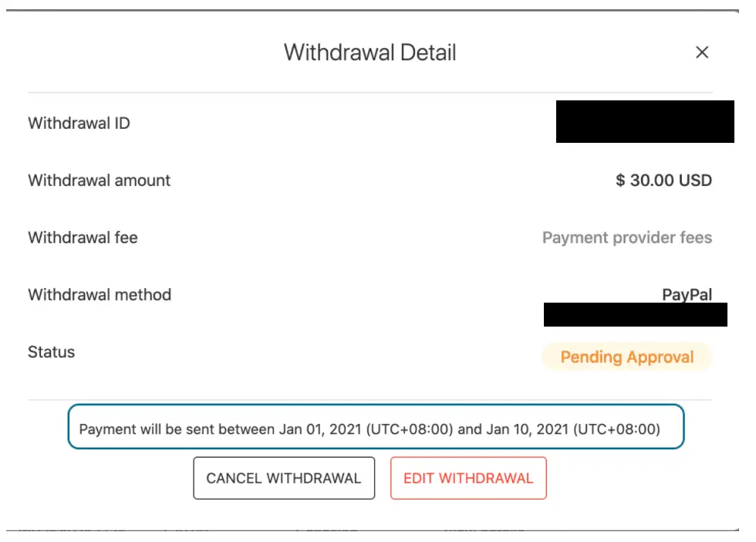Open EDIT WITHDRAWAL

click(x=468, y=478)
